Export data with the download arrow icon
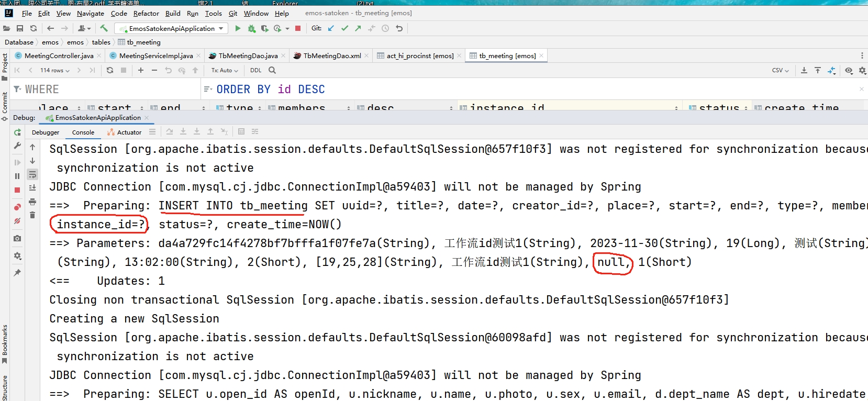Viewport: 868px width, 401px height. coord(804,70)
